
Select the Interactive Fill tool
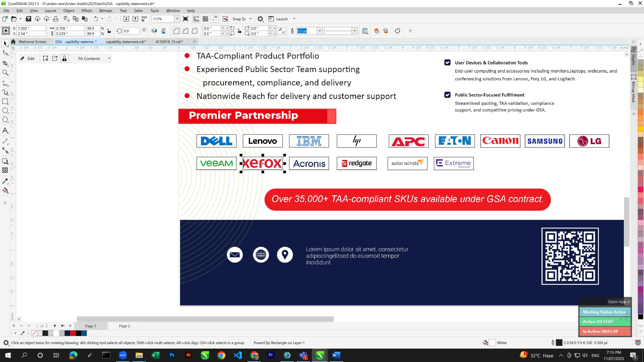[x=5, y=190]
